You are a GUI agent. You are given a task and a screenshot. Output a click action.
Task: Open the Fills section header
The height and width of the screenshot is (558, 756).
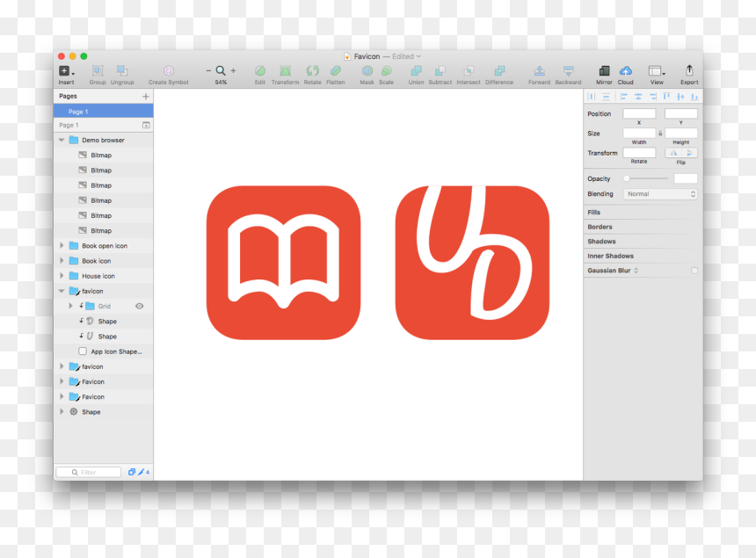(x=594, y=212)
